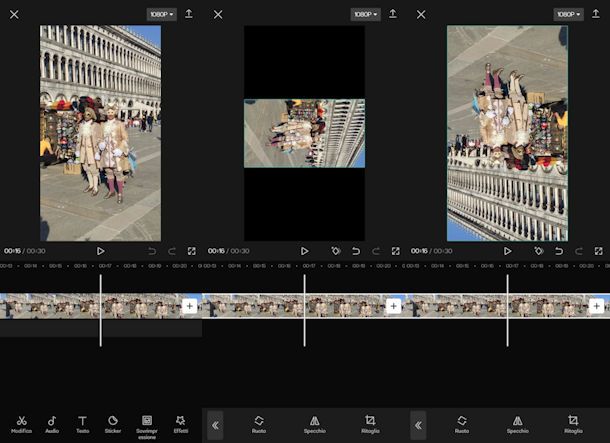Tap Ruota rotate in right screen
The image size is (610, 443).
click(x=462, y=424)
